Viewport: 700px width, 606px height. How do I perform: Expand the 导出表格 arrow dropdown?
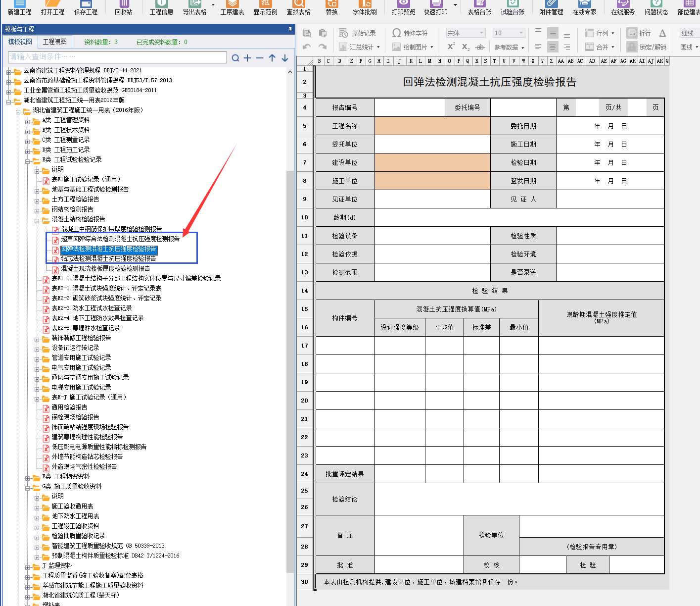pos(213,6)
